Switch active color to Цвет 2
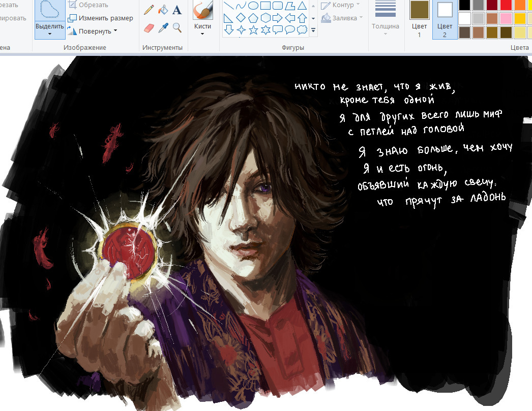The height and width of the screenshot is (411, 532). point(445,19)
